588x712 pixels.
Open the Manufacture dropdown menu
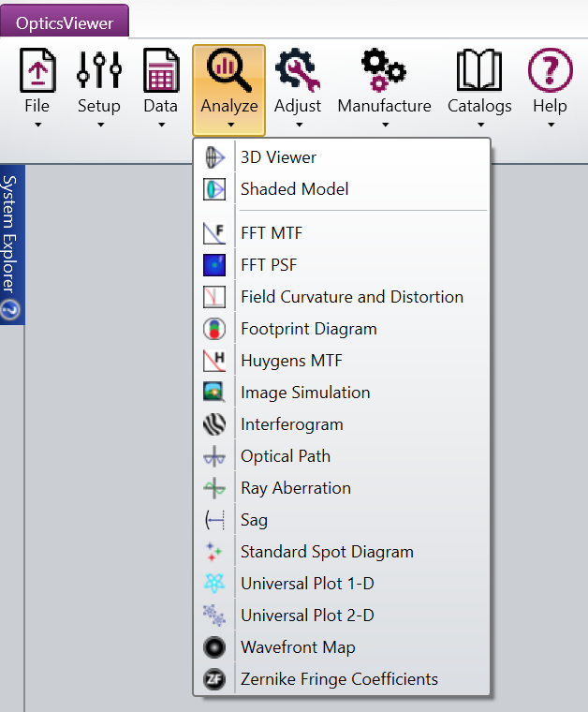(384, 90)
